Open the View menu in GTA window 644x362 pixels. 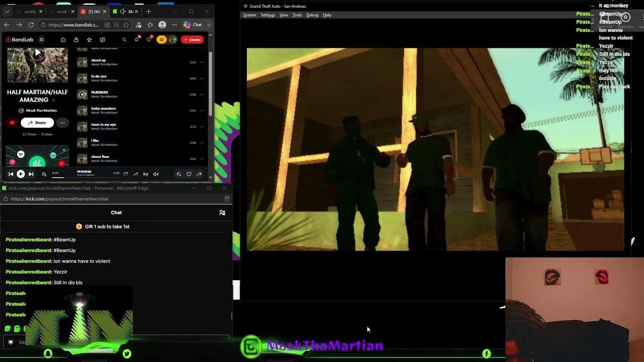(x=284, y=15)
